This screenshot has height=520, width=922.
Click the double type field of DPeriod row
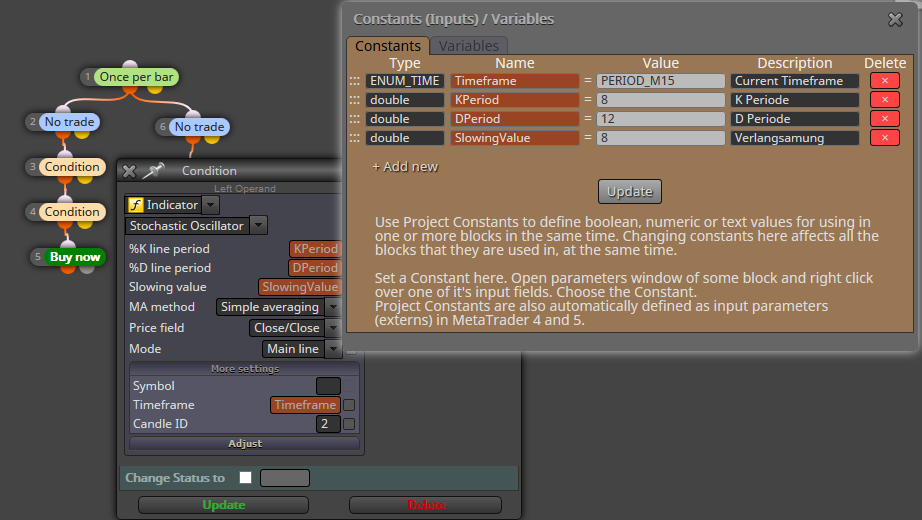click(x=405, y=118)
